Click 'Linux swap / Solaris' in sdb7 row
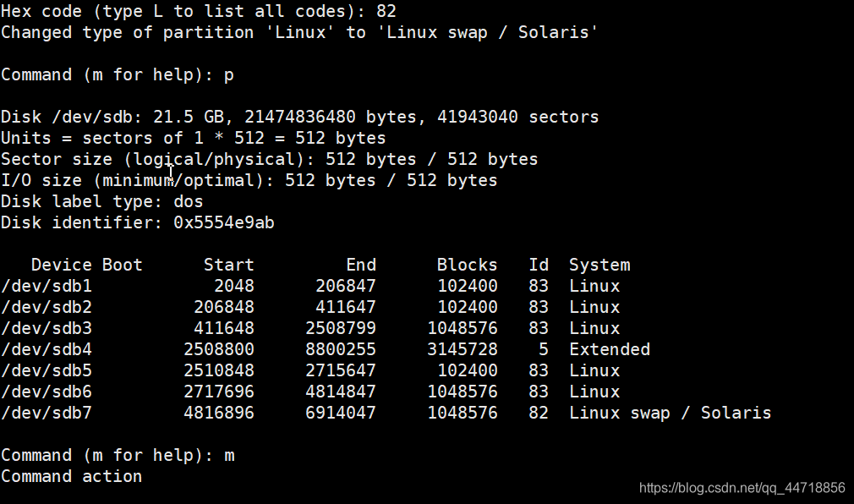Viewport: 854px width, 504px height. [670, 413]
